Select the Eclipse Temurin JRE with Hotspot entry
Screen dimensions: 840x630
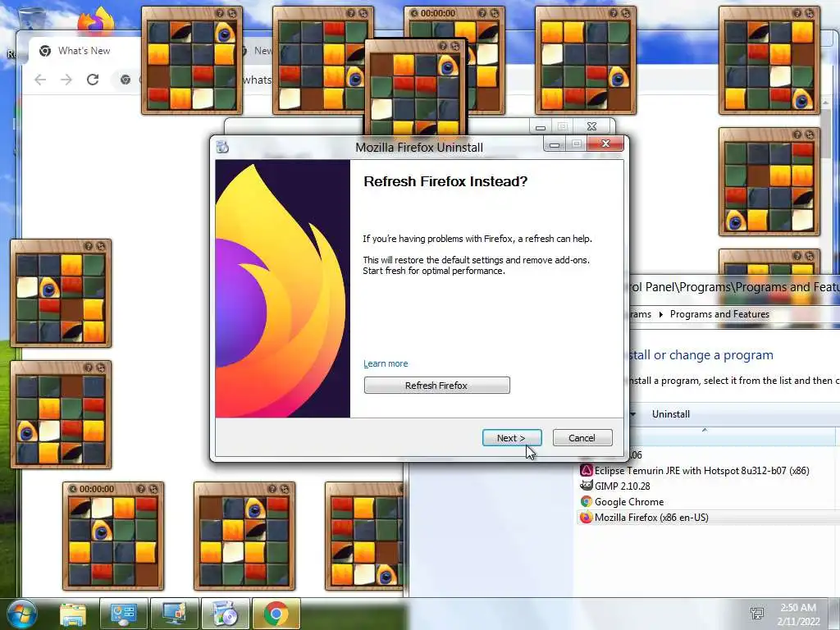tap(702, 470)
